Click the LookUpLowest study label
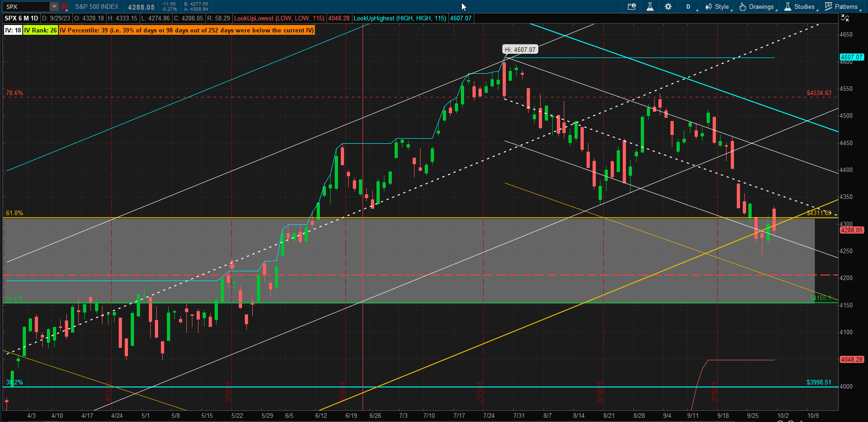 (279, 18)
